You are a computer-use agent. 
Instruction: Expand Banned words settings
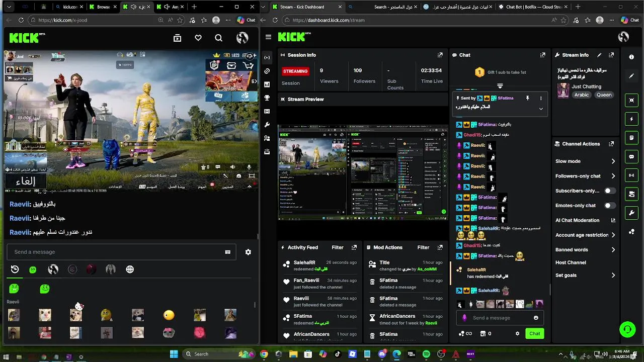point(613,249)
